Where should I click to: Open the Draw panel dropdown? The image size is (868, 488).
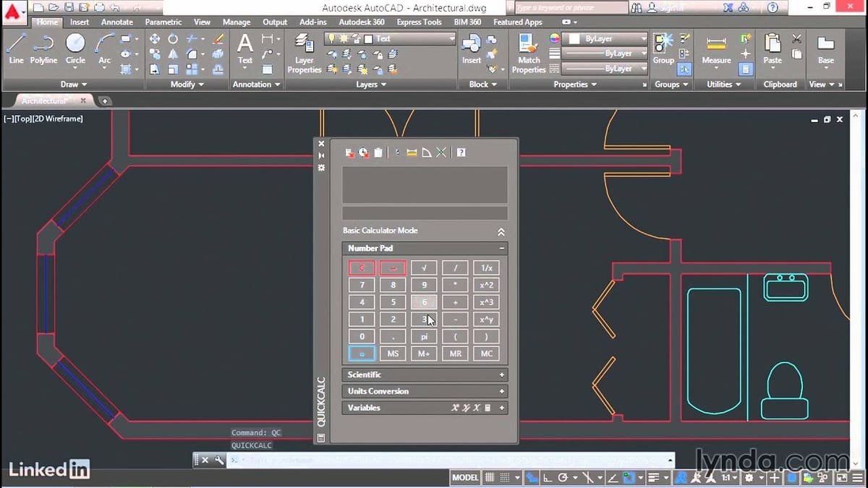pos(74,85)
